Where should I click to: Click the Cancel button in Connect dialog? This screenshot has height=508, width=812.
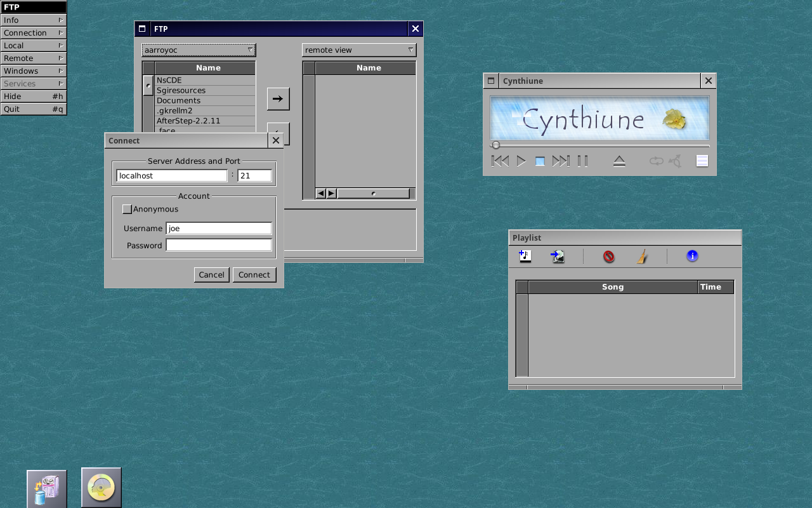point(211,275)
